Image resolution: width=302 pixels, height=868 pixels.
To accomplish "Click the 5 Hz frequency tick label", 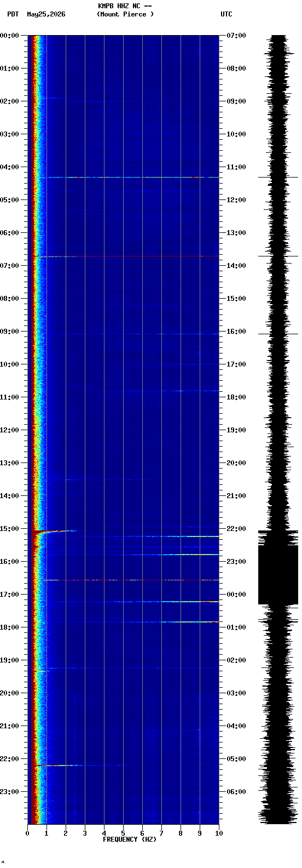I will (123, 833).
